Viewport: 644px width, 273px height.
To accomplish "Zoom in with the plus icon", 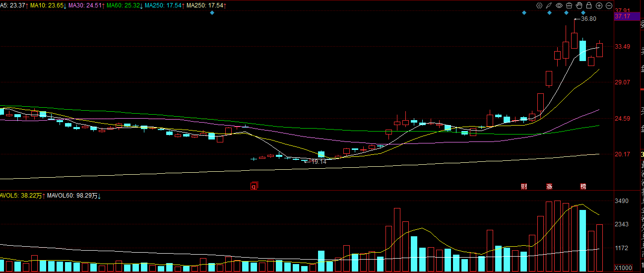I will (599, 5).
